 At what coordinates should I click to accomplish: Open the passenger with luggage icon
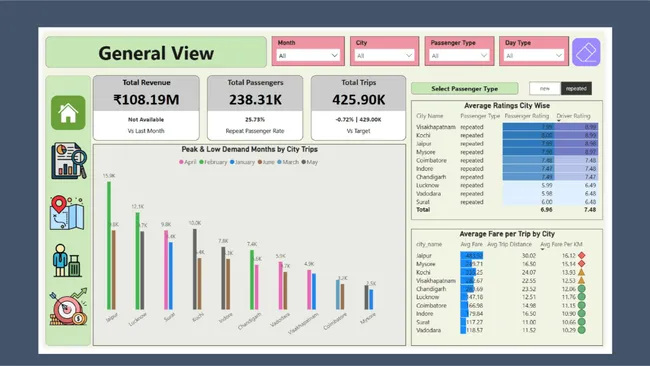pyautogui.click(x=68, y=260)
